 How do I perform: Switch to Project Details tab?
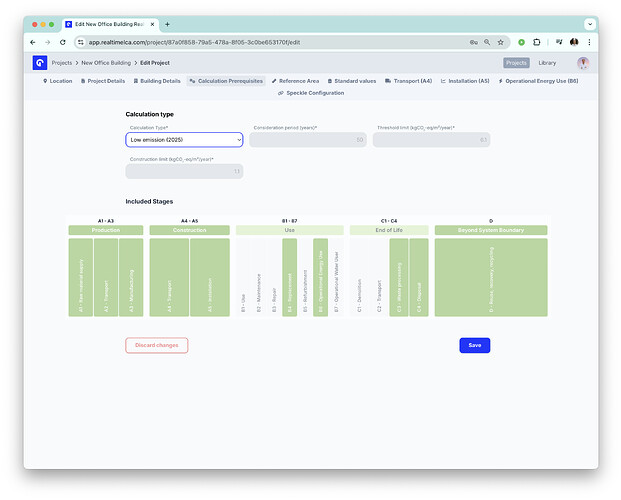[103, 81]
